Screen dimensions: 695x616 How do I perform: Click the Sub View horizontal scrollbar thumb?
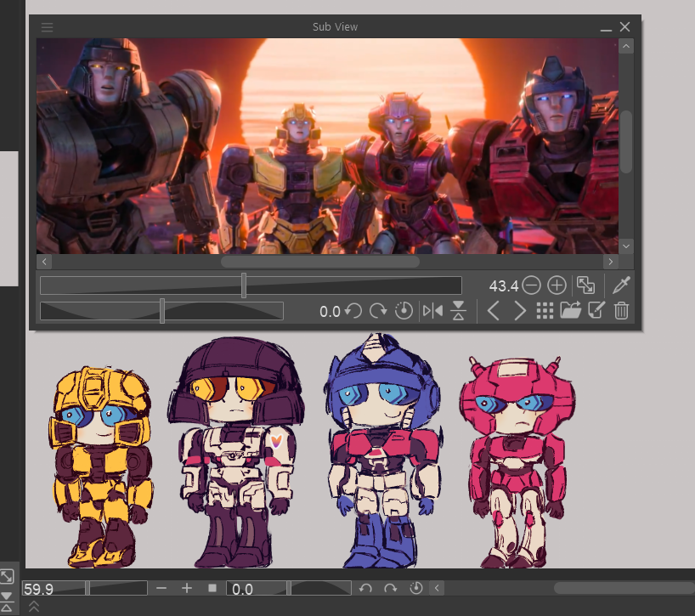coord(320,262)
